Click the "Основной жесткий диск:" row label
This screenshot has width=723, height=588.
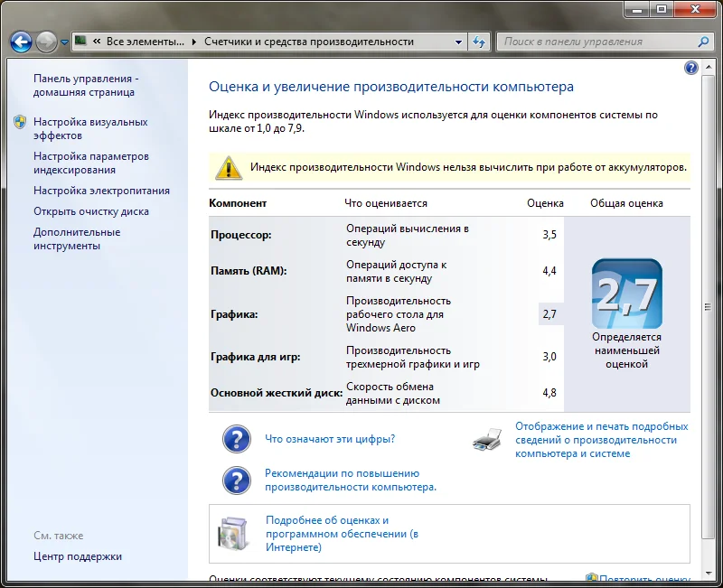[277, 393]
